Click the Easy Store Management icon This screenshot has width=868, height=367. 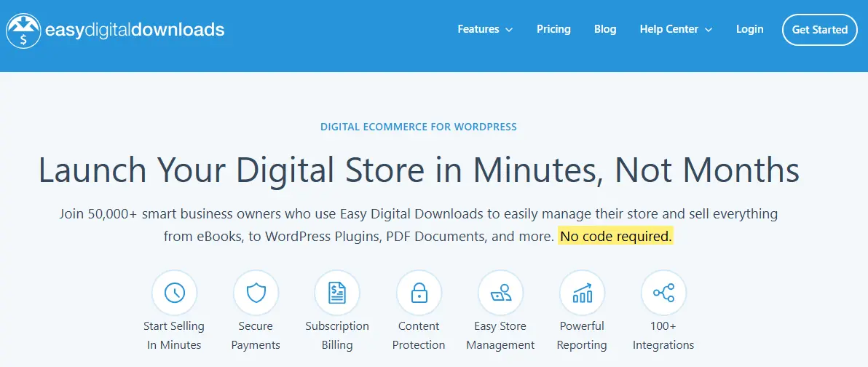(x=500, y=292)
